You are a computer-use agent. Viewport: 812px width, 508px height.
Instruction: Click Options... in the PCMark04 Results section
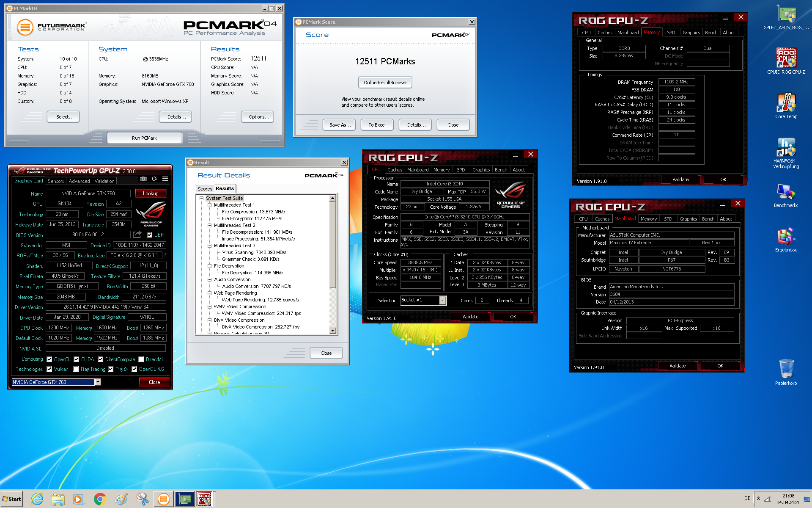coord(258,117)
